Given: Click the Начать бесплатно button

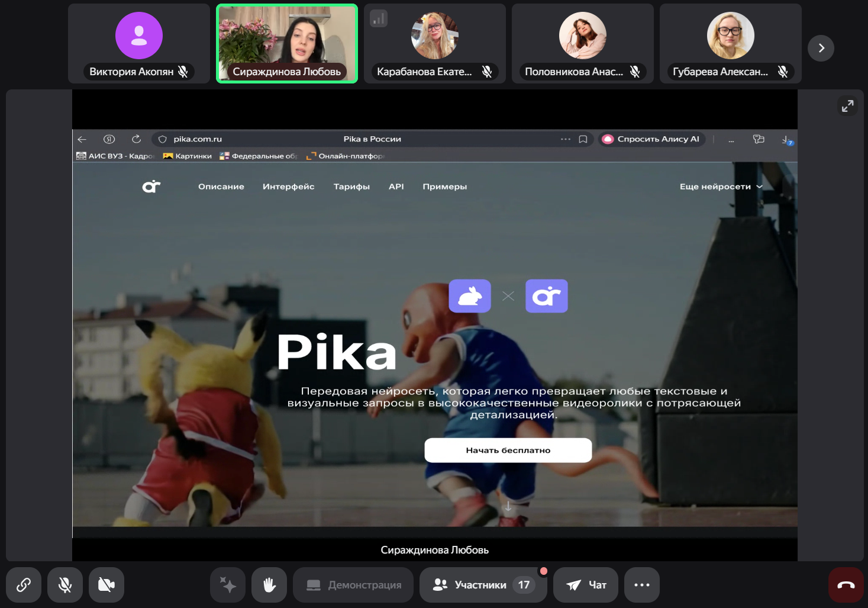Looking at the screenshot, I should 508,451.
